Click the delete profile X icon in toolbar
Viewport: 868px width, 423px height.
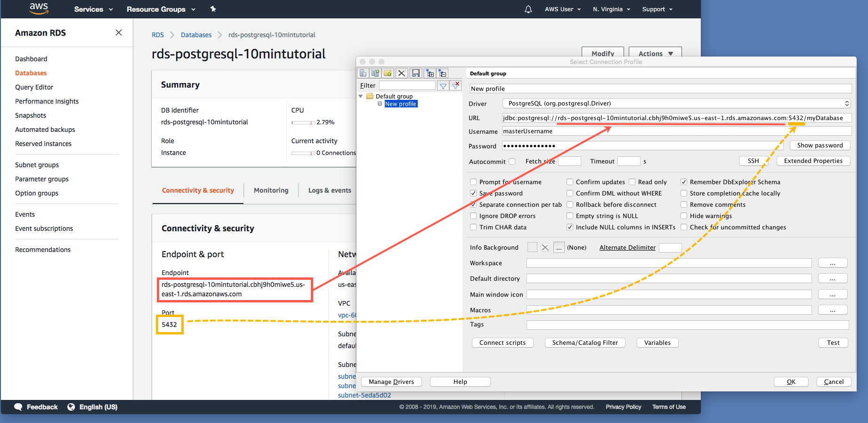pyautogui.click(x=401, y=73)
